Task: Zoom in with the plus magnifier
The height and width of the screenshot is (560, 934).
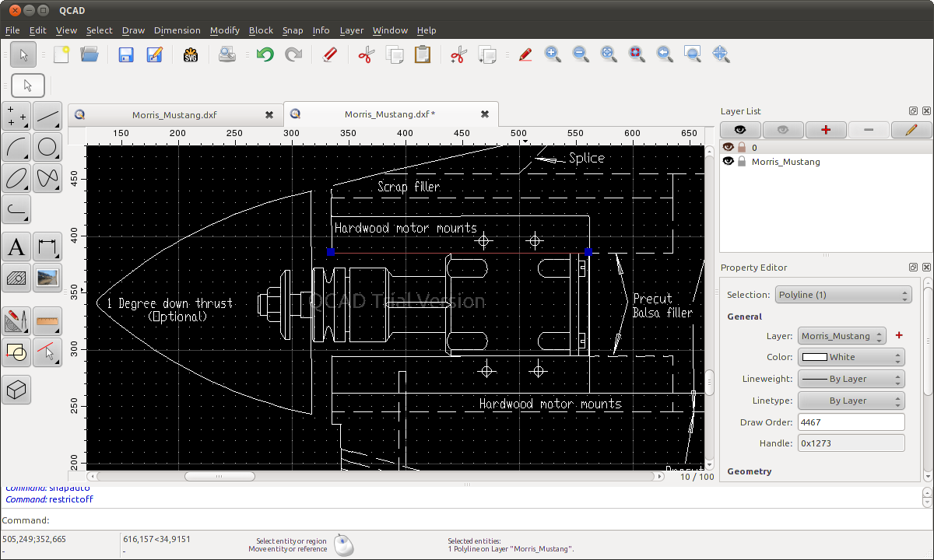Action: click(x=553, y=54)
